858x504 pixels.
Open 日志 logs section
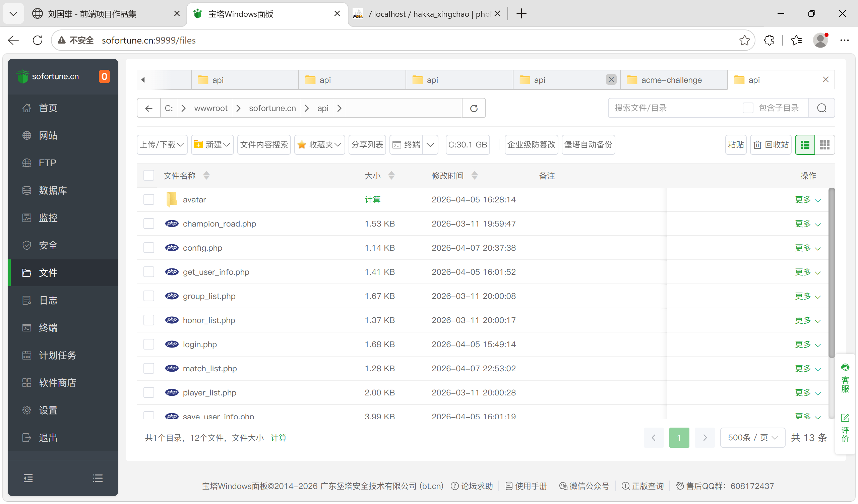63,300
